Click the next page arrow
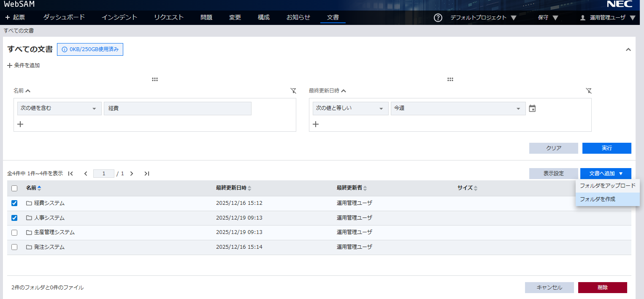Screen dimensions: 644x299 tap(132, 174)
